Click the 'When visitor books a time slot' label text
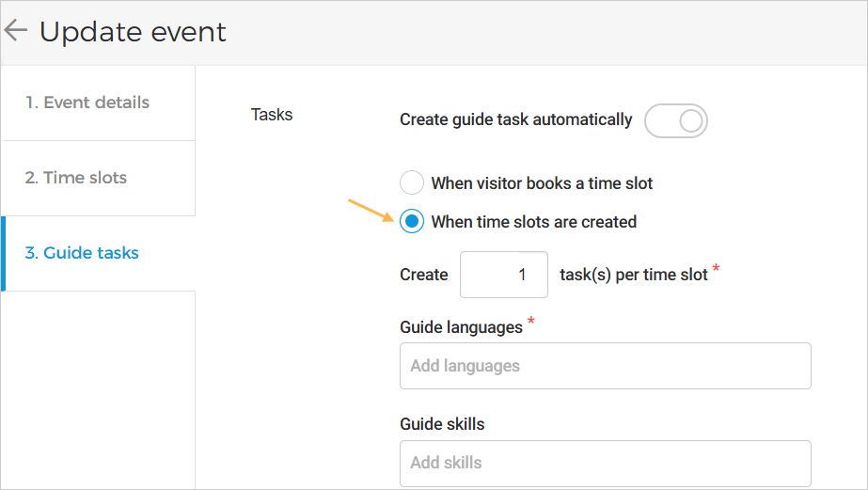Viewport: 868px width, 490px height. point(542,183)
